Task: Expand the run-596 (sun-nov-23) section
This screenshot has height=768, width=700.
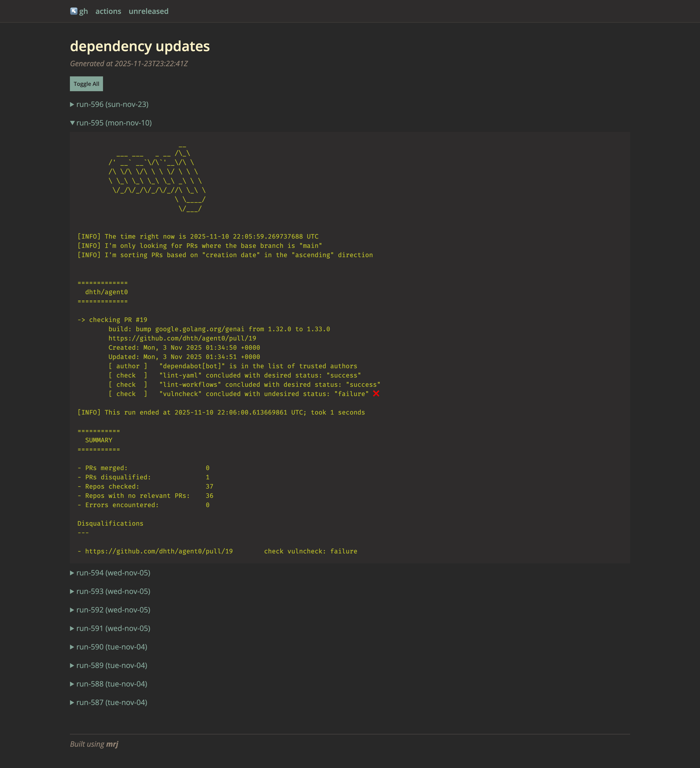Action: pyautogui.click(x=112, y=104)
